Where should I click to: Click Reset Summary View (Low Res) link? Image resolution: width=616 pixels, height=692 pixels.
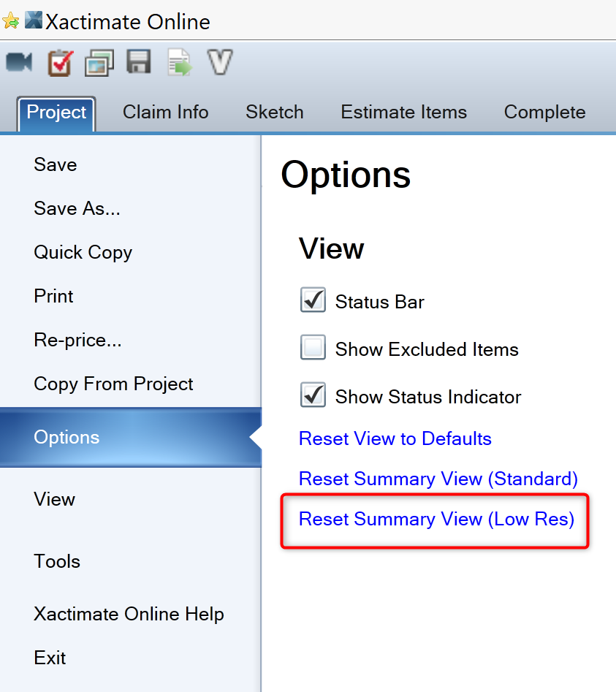point(436,519)
